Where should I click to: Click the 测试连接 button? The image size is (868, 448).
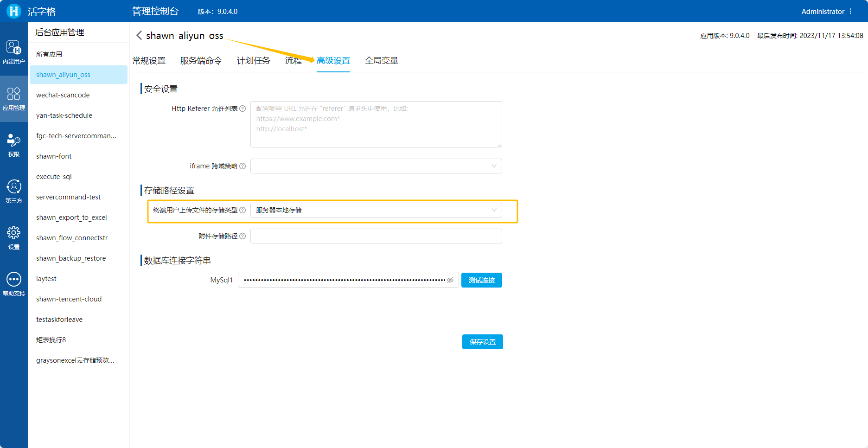click(x=481, y=280)
